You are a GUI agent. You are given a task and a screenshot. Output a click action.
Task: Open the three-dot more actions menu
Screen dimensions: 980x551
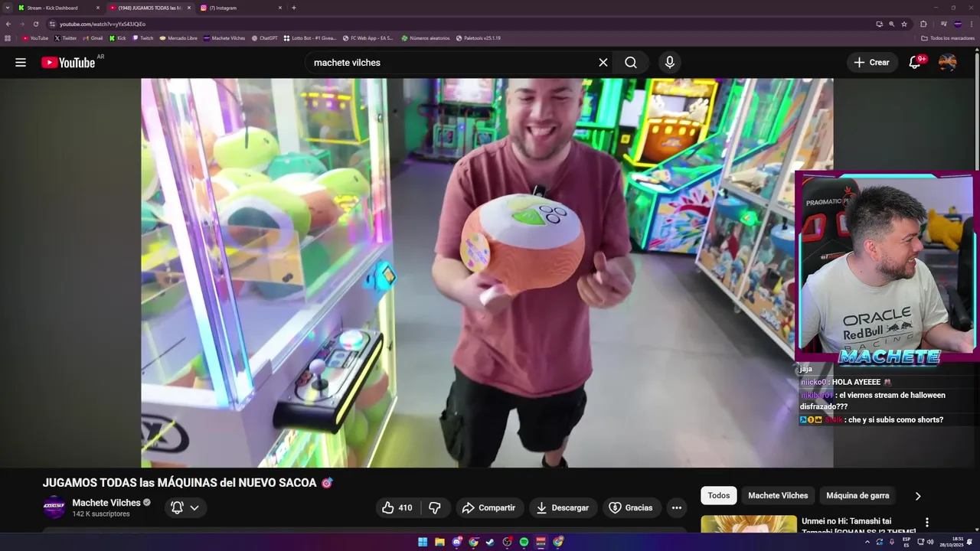pyautogui.click(x=676, y=507)
